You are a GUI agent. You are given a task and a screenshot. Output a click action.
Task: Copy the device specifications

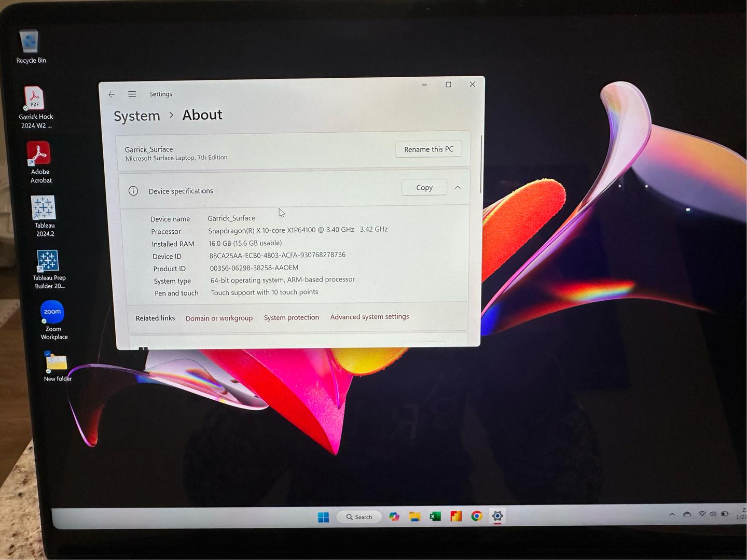pyautogui.click(x=424, y=188)
